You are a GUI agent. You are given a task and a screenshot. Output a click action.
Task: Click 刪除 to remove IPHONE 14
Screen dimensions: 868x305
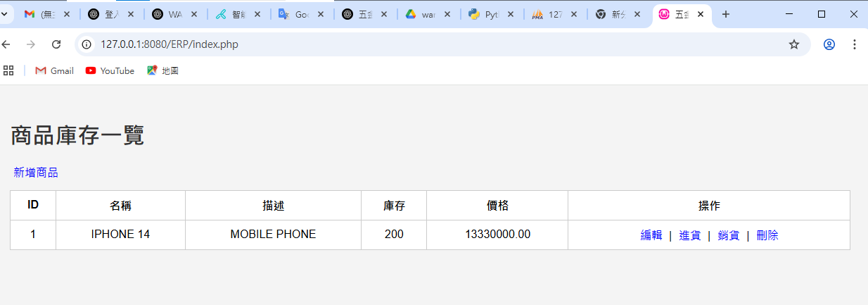pyautogui.click(x=767, y=235)
